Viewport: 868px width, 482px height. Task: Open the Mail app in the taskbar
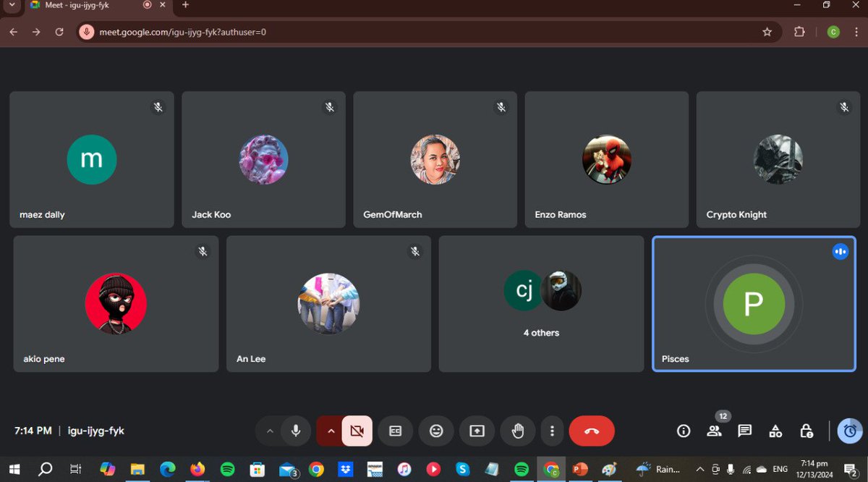(x=288, y=469)
